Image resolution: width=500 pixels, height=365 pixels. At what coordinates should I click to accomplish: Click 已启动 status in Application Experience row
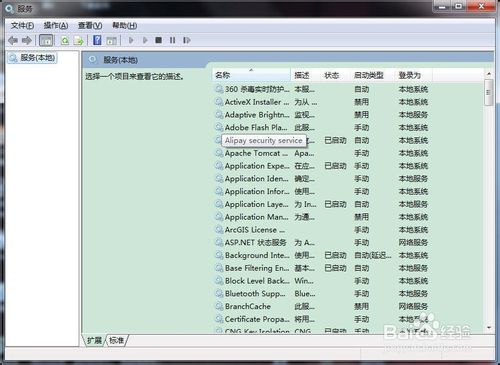(335, 166)
